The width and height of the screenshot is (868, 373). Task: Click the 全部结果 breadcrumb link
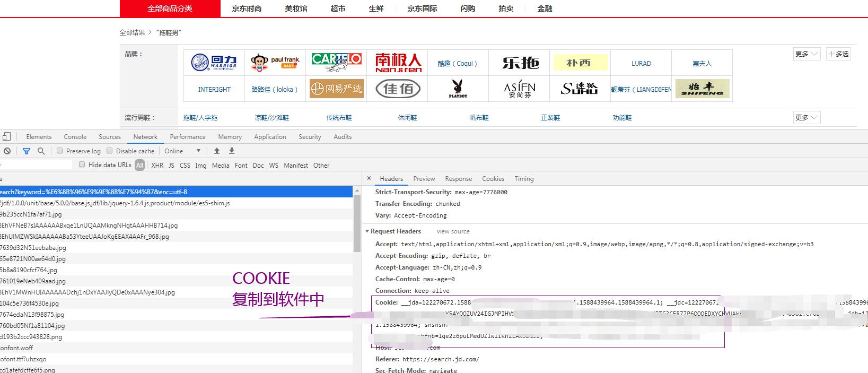click(132, 33)
